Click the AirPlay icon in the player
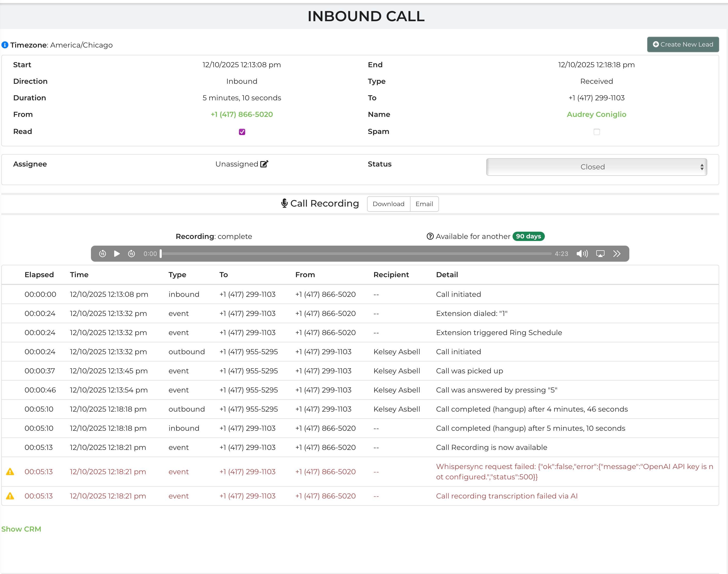Image resolution: width=728 pixels, height=574 pixels. pos(600,254)
